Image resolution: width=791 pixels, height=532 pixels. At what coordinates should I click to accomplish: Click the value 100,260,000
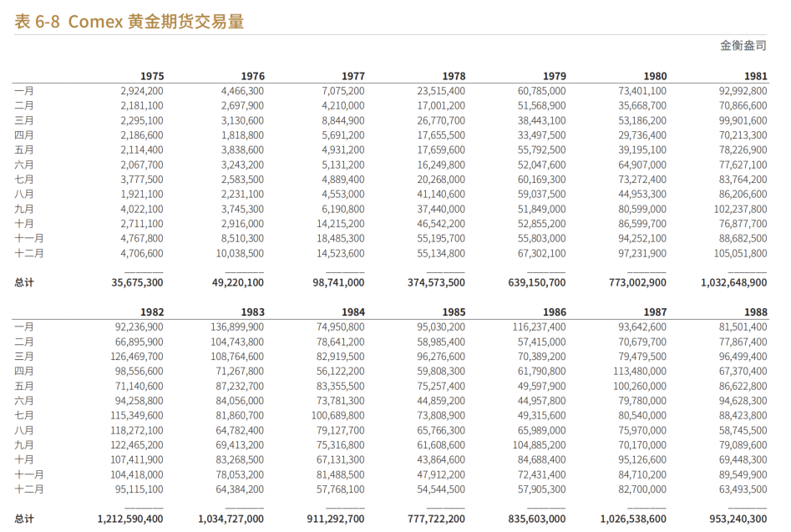click(x=640, y=386)
